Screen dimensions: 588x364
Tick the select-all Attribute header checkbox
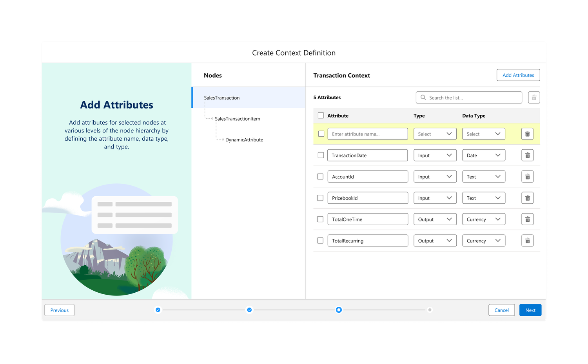click(321, 116)
